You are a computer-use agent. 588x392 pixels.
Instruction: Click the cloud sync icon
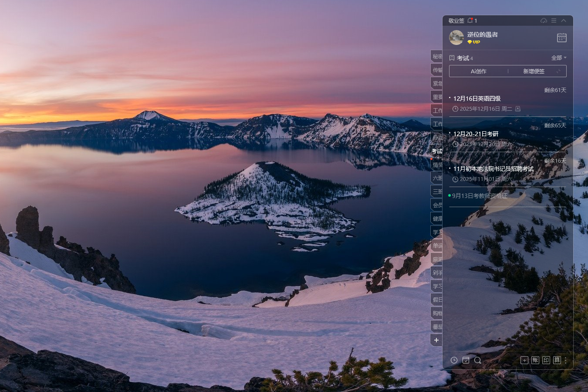(544, 20)
